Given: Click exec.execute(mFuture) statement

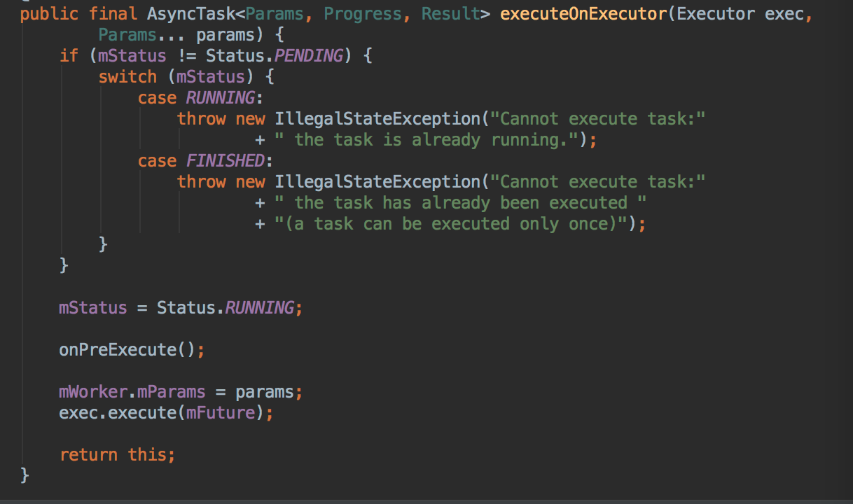Looking at the screenshot, I should pos(166,412).
